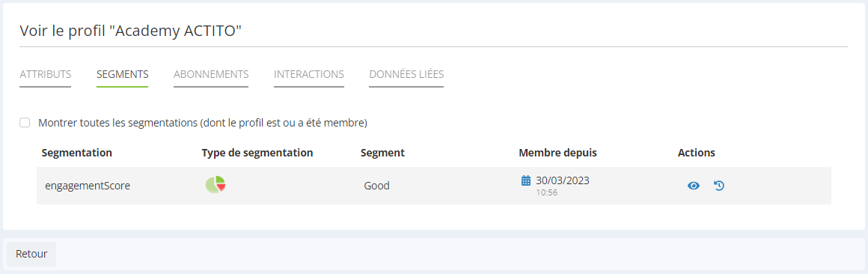Open engagementScore segment history icon
Screen dimensions: 868x274
tap(719, 186)
